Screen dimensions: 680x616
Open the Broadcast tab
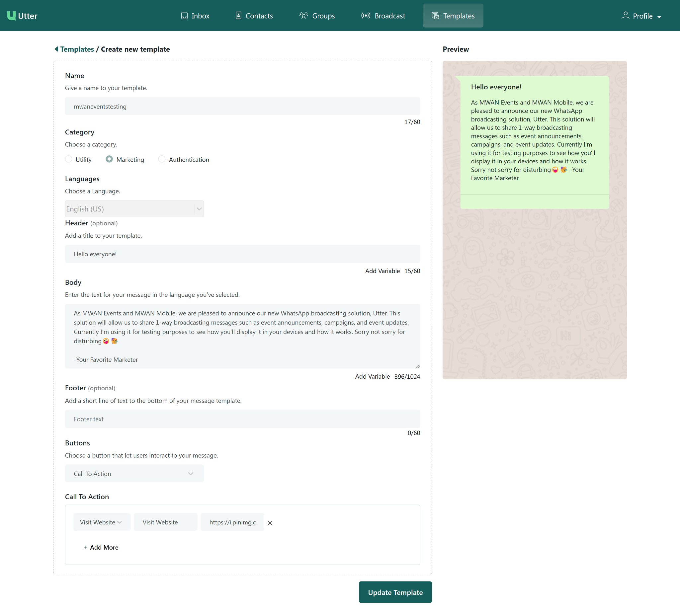383,16
